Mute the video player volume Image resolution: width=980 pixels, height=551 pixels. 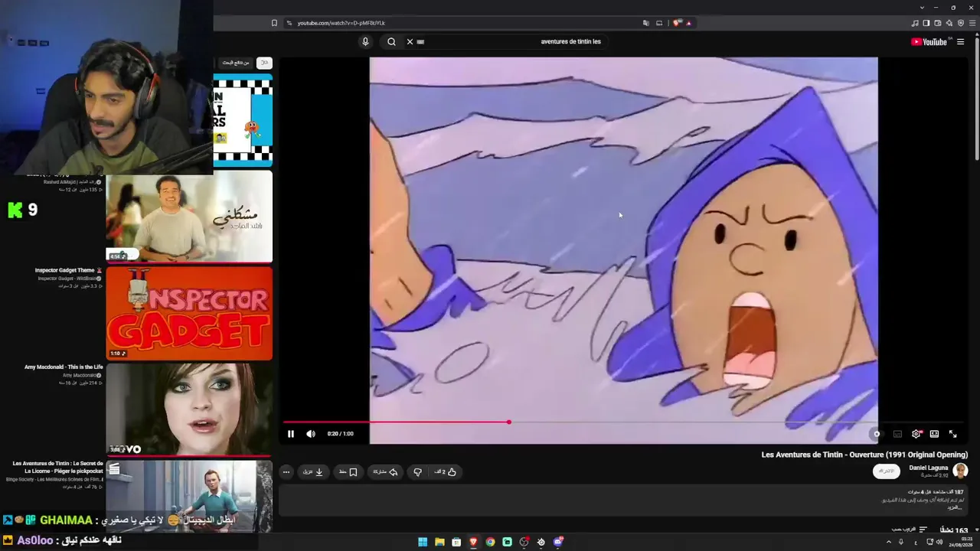click(x=311, y=434)
